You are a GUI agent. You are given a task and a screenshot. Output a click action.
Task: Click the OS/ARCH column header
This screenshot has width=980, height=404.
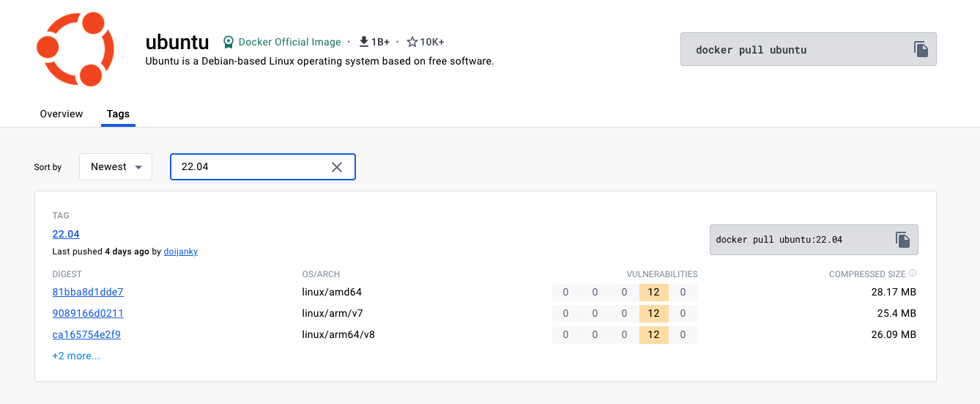(x=321, y=274)
